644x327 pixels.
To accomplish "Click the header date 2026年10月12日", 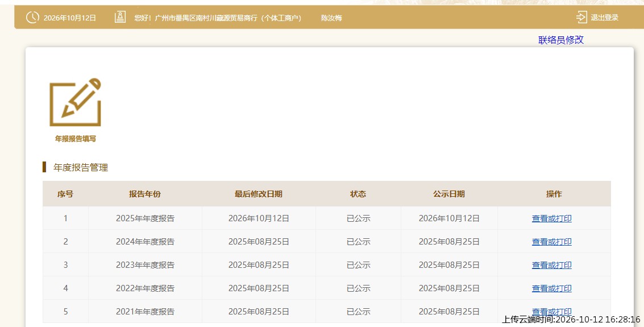I will pos(70,18).
